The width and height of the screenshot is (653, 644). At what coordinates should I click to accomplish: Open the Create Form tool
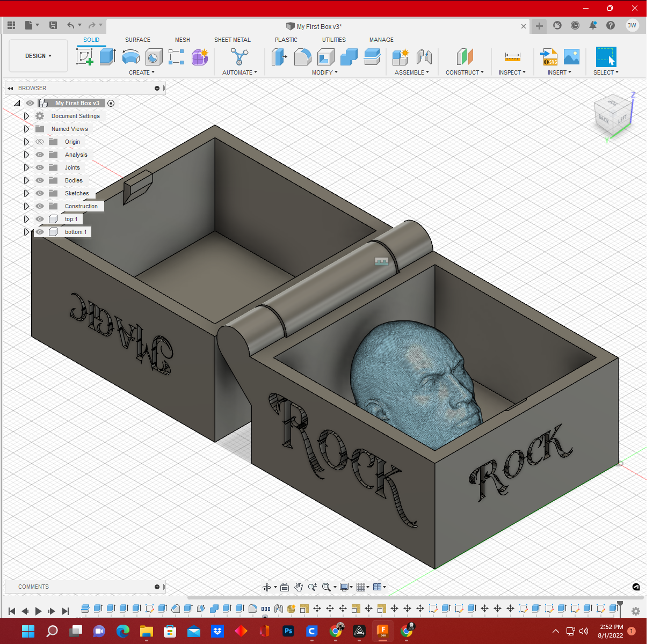coord(200,56)
